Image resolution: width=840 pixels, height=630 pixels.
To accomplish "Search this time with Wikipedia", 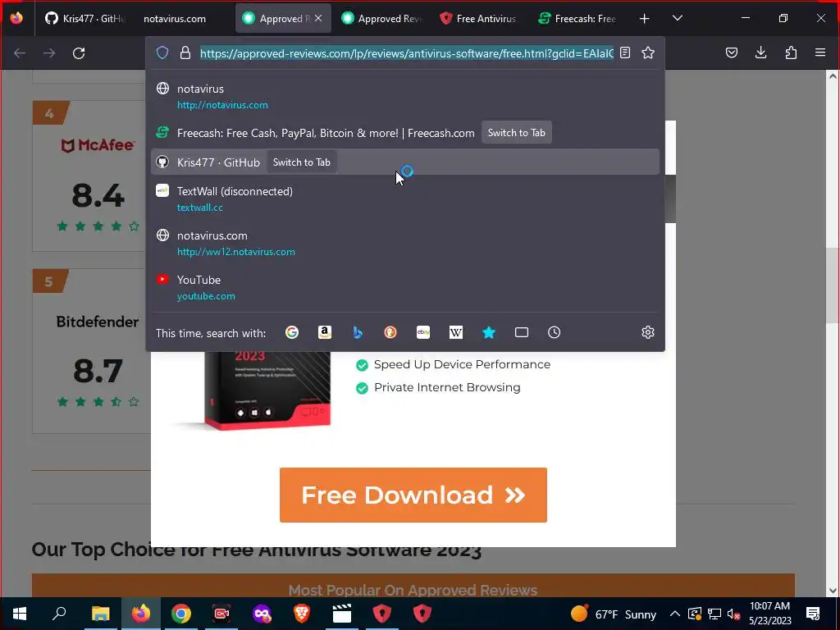I will pos(456,333).
